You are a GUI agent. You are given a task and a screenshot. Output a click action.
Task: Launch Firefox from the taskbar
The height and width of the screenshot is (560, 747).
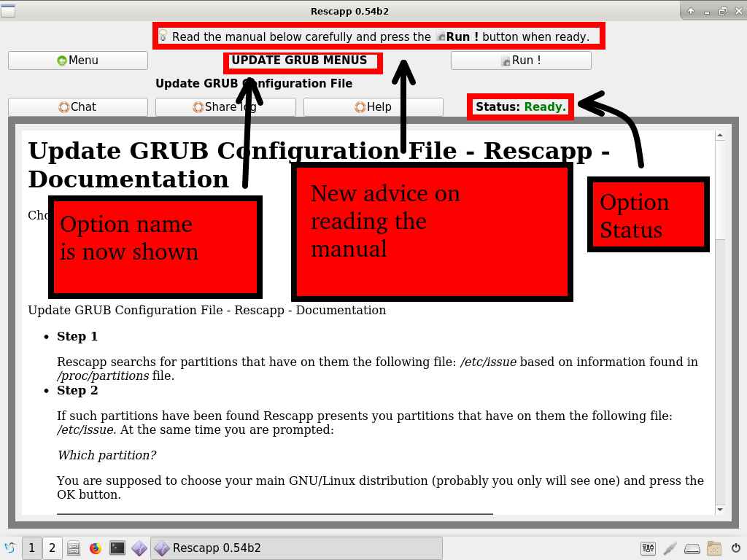(x=96, y=548)
